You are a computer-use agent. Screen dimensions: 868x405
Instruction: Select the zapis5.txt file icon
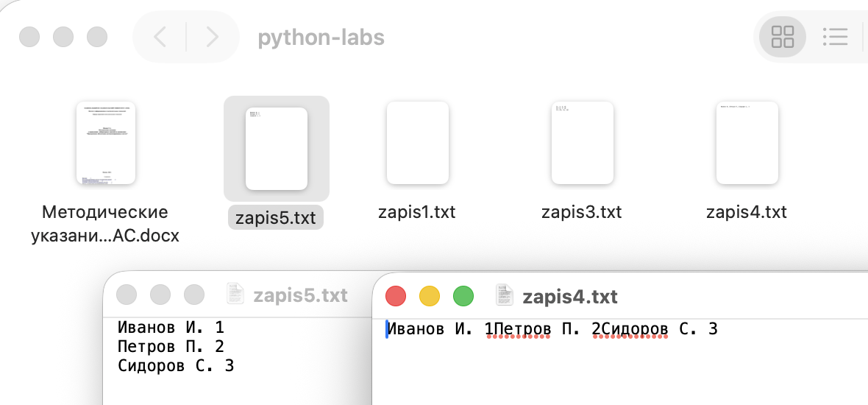click(x=276, y=149)
